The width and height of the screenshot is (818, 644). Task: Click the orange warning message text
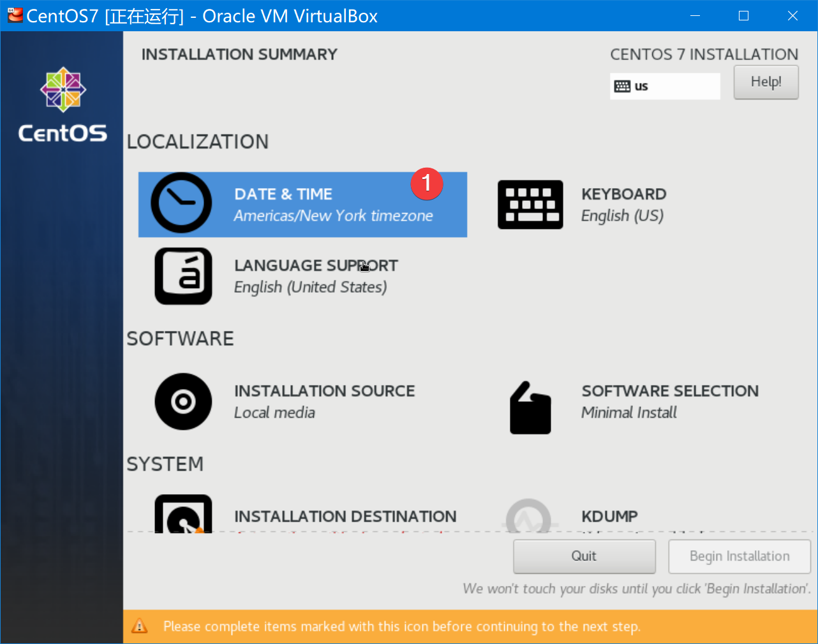pyautogui.click(x=401, y=627)
